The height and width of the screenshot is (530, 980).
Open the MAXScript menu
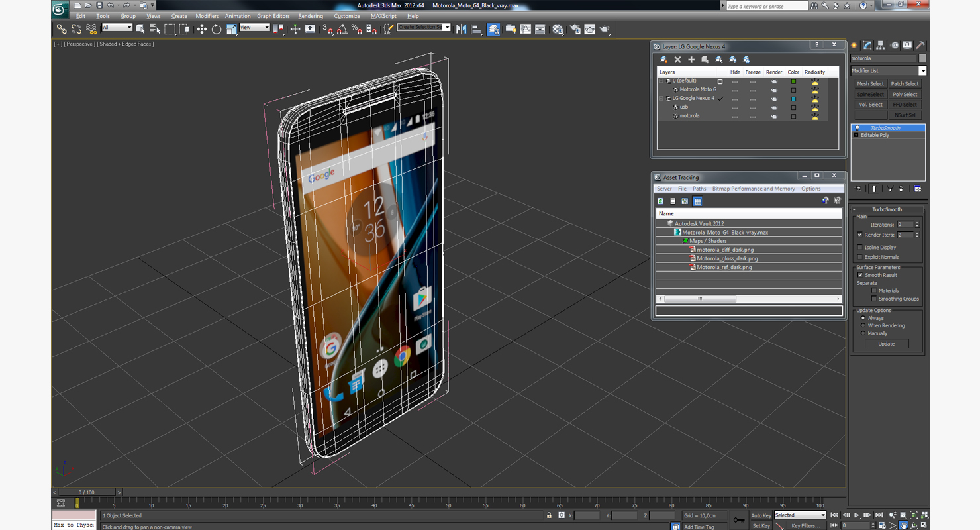pos(383,16)
